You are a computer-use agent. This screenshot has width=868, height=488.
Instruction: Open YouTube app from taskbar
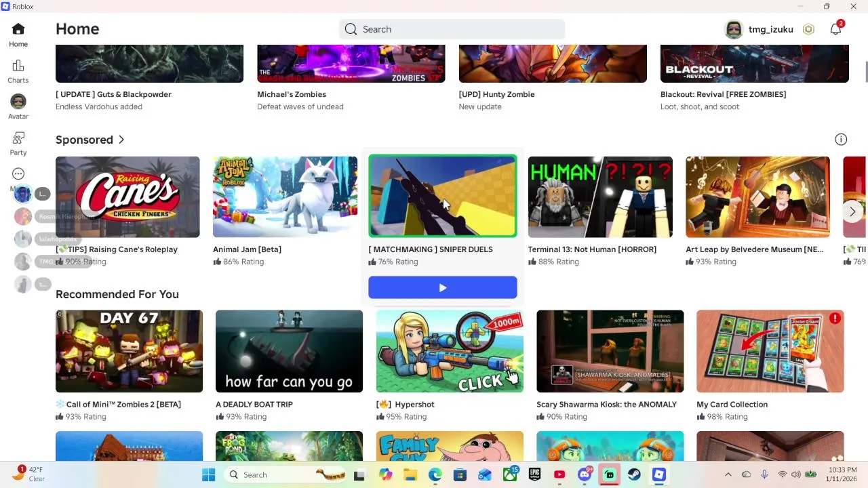click(559, 474)
